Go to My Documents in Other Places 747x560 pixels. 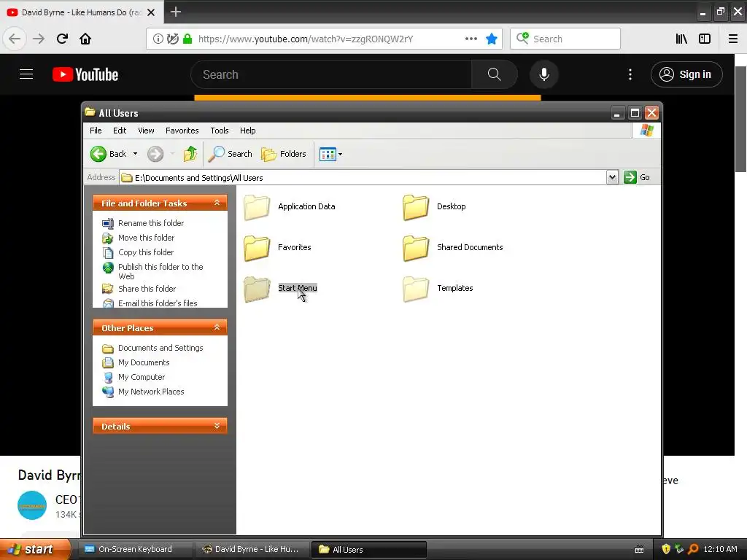click(144, 362)
